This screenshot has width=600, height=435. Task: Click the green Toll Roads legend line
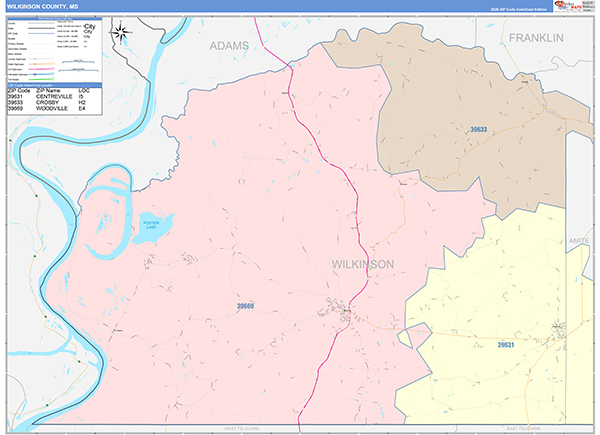pyautogui.click(x=41, y=79)
